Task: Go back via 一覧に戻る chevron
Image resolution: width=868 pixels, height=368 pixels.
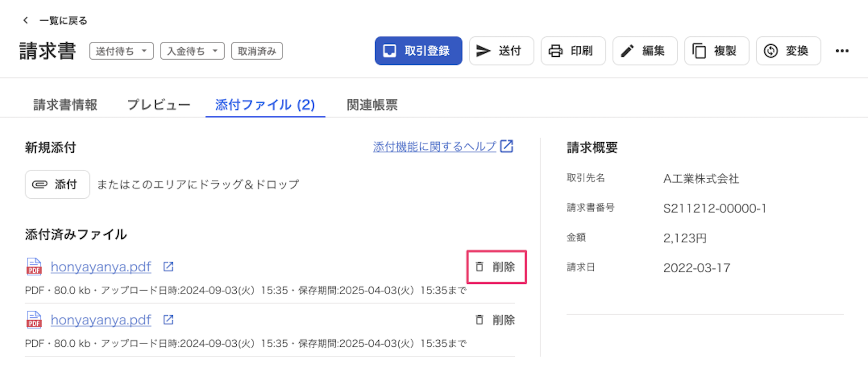Action: click(x=26, y=20)
